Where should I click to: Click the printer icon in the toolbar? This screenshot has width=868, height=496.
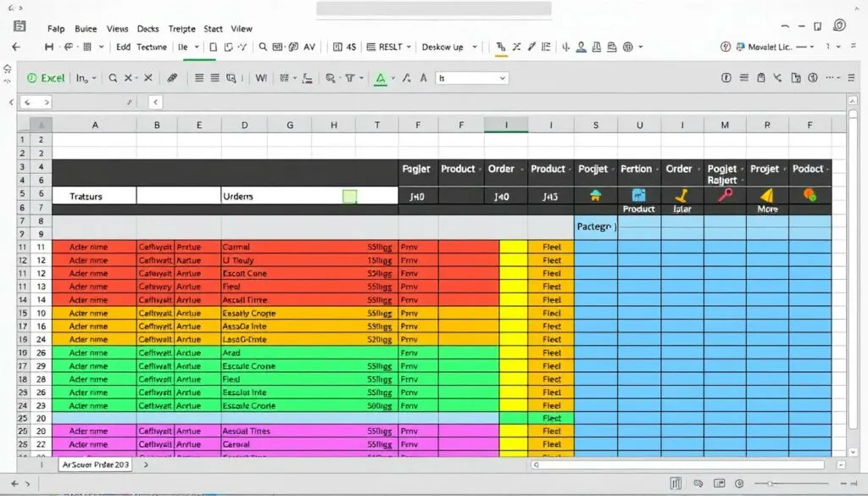click(x=598, y=47)
